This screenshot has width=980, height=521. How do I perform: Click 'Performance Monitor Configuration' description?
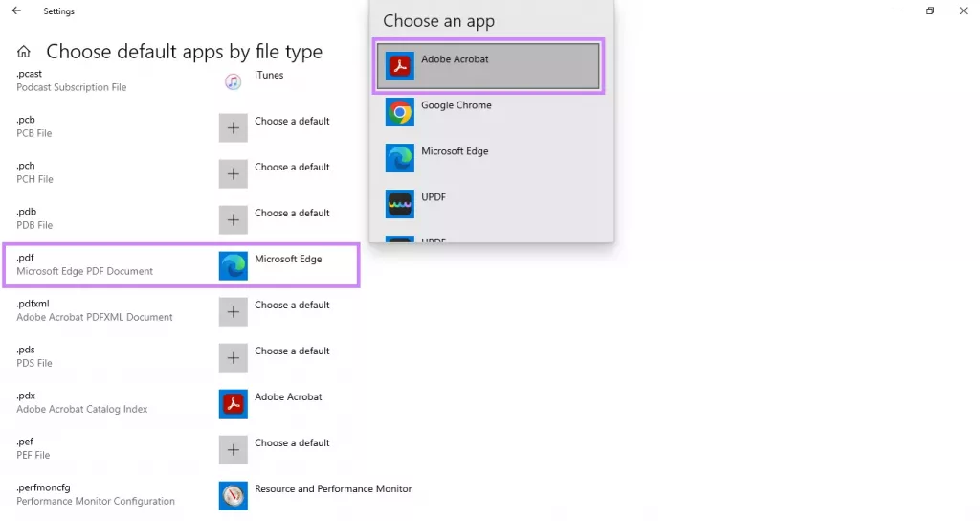96,501
